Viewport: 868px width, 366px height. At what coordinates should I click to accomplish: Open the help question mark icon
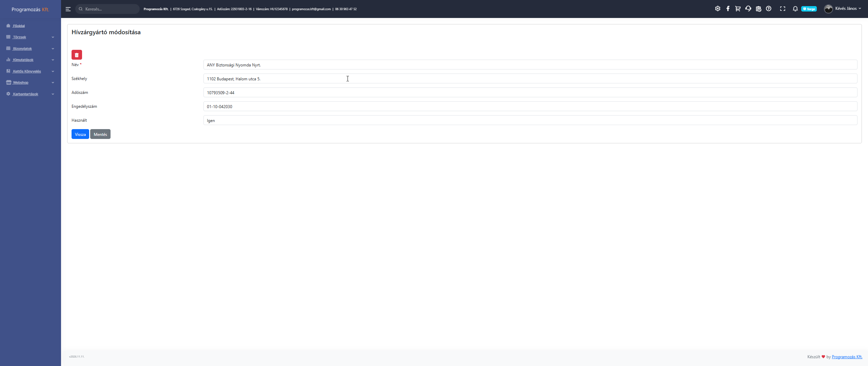769,9
